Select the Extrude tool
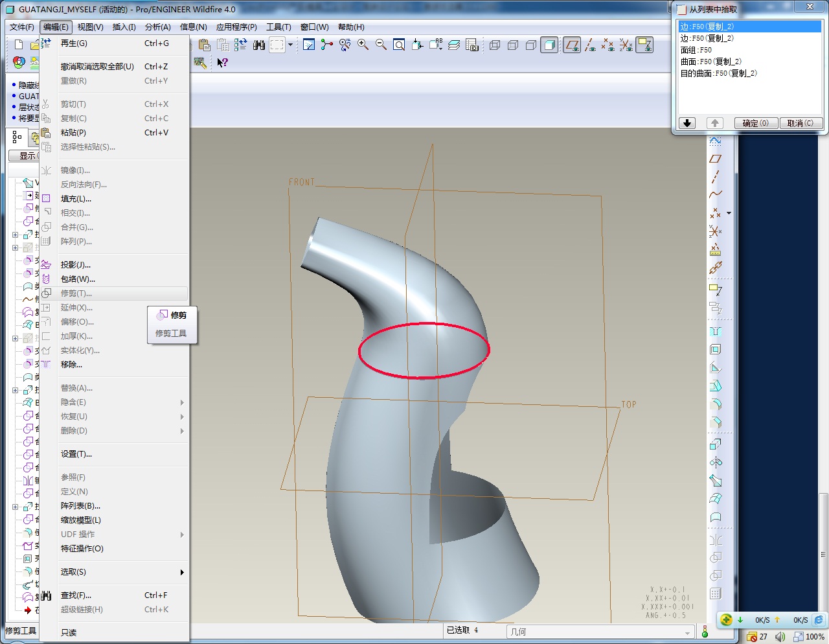The width and height of the screenshot is (829, 644). 716,444
